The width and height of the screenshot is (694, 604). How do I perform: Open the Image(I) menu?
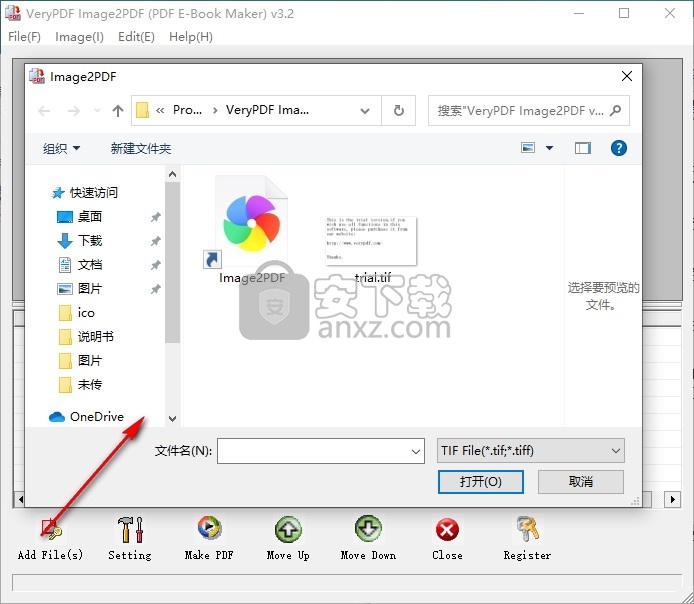click(x=79, y=37)
